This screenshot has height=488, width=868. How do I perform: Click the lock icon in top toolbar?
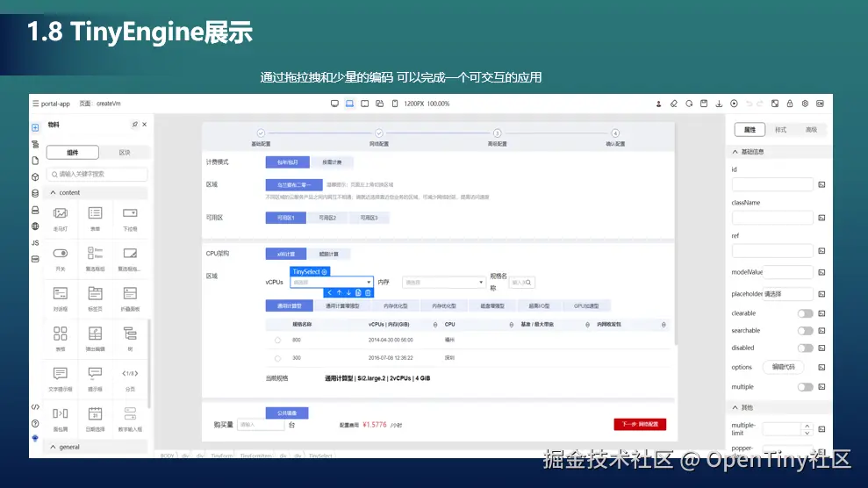coord(790,104)
